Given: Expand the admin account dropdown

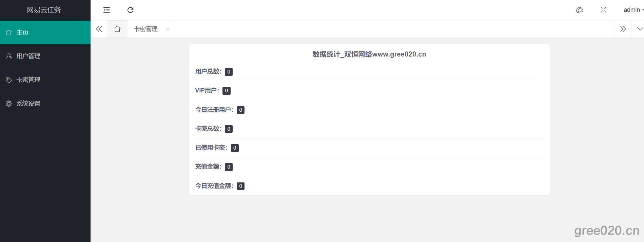Looking at the screenshot, I should click(633, 10).
